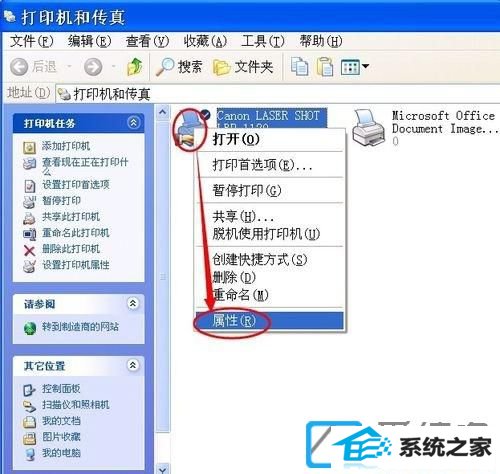Collapse the 请参阅 panel
500x474 pixels.
pyautogui.click(x=133, y=303)
